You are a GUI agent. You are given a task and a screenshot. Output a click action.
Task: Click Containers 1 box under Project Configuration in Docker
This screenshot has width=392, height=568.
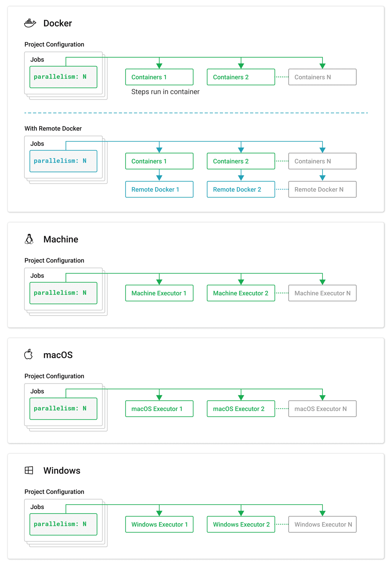159,77
